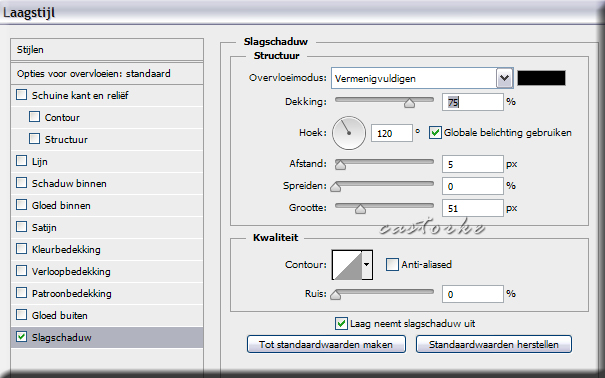605x378 pixels.
Task: Select Opties voor overvloeien: standaard
Action: pyautogui.click(x=107, y=74)
